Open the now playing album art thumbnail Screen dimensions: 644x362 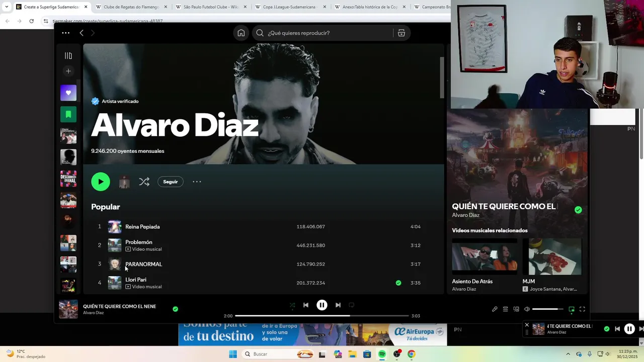coord(68,309)
